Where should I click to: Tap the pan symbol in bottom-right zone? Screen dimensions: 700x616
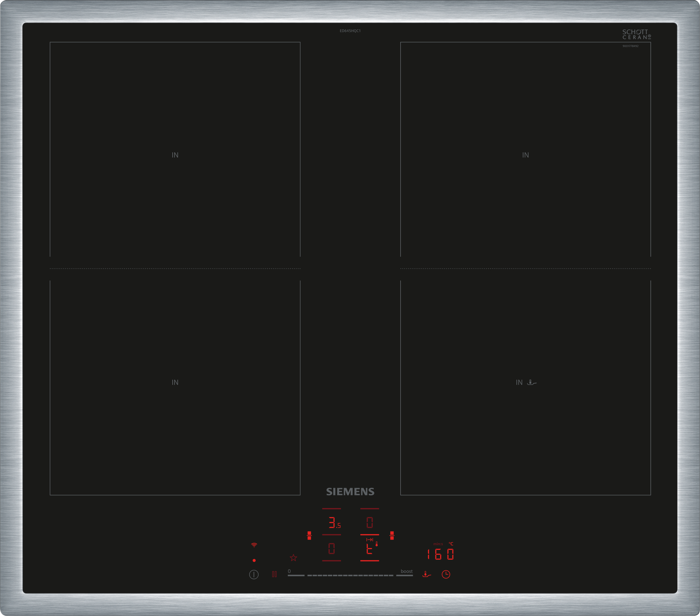click(x=532, y=382)
